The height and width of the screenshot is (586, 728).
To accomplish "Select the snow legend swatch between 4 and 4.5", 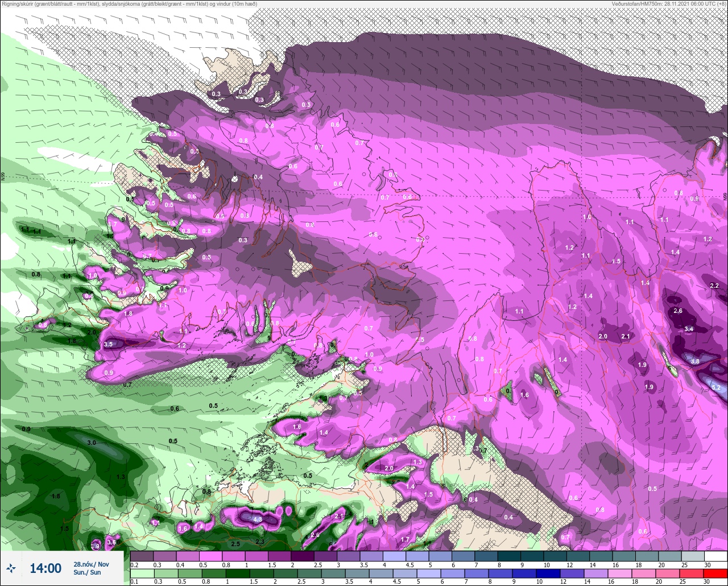I will (394, 556).
